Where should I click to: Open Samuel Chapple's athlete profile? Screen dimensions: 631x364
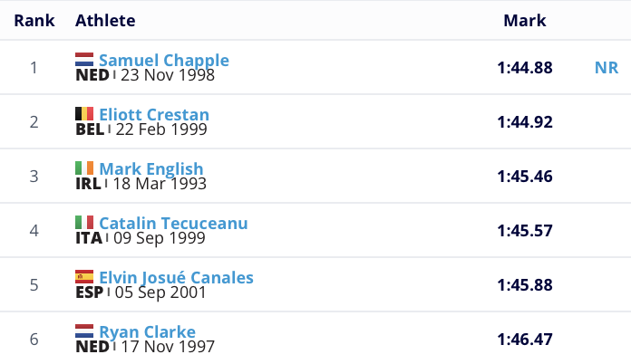coord(163,60)
